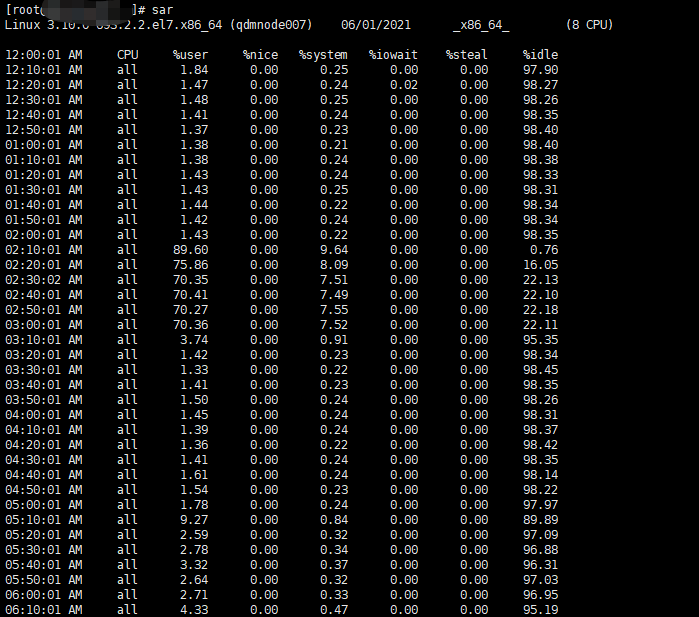Image resolution: width=699 pixels, height=617 pixels.
Task: Click %idle value 98.45
Action: (x=540, y=370)
